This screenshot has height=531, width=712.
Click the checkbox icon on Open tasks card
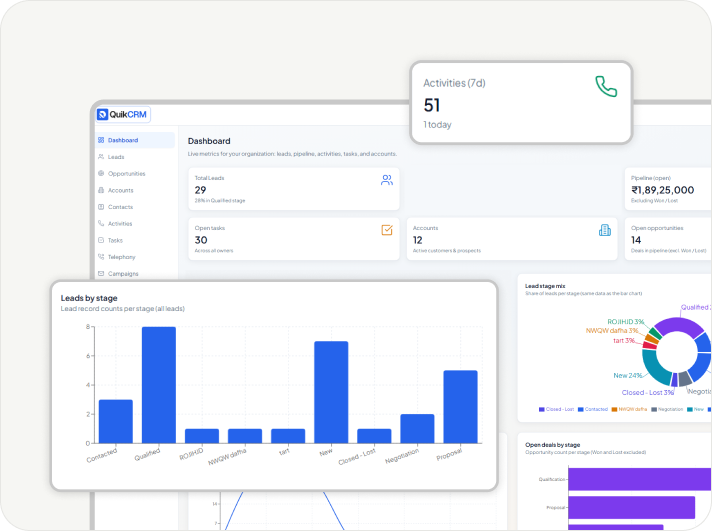(x=387, y=230)
